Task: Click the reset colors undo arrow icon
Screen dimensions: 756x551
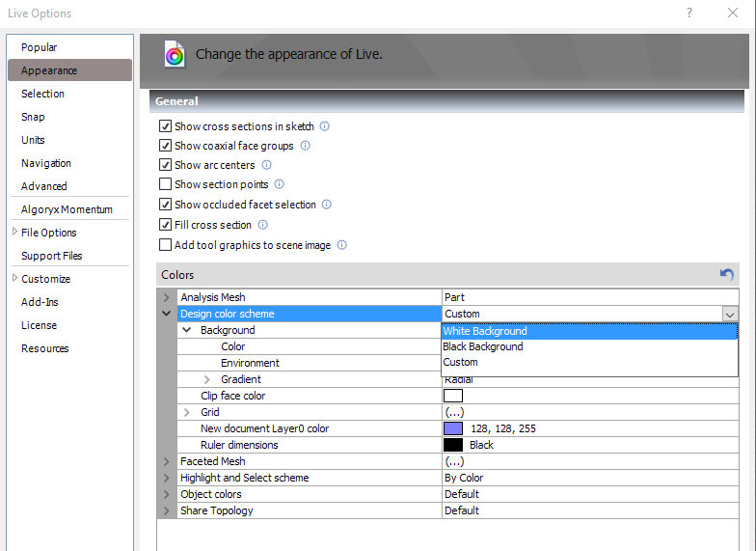Action: pos(726,275)
